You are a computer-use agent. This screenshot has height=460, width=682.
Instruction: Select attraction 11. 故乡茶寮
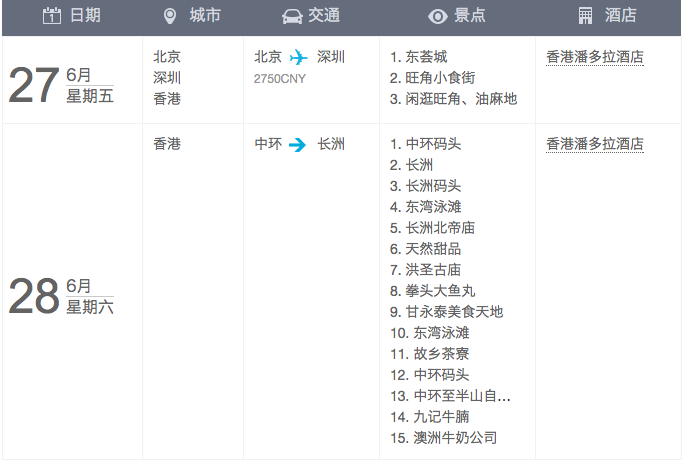[430, 354]
